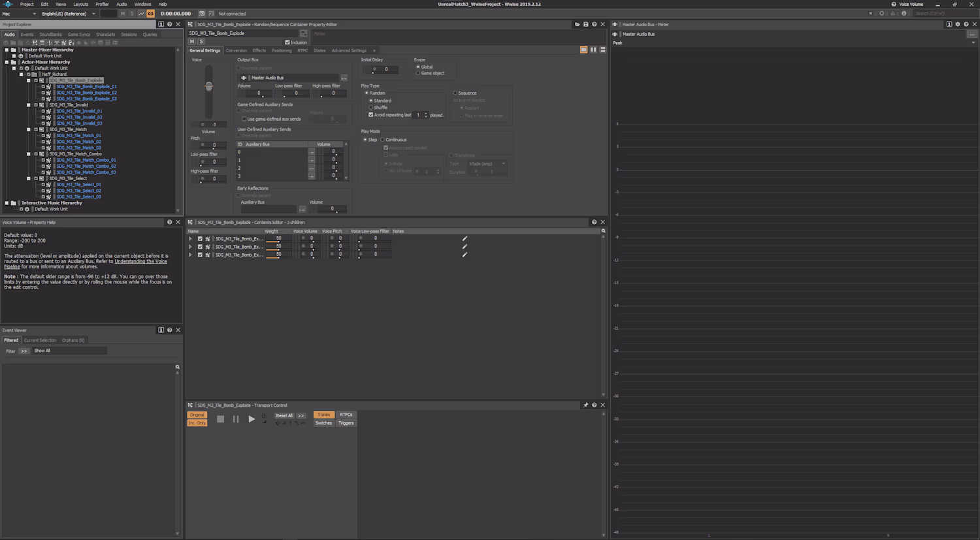Toggle the Inclusion checkbox
980x540 pixels.
coord(287,42)
